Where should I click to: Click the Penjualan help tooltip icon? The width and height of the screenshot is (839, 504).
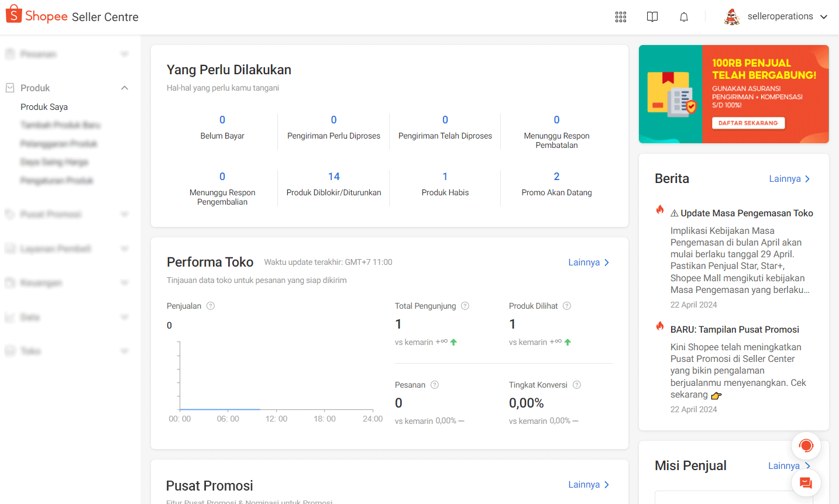click(x=211, y=305)
